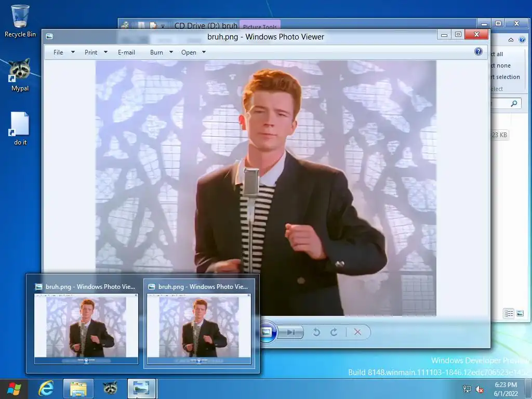The height and width of the screenshot is (399, 532).
Task: Open the Print menu
Action: (x=90, y=52)
